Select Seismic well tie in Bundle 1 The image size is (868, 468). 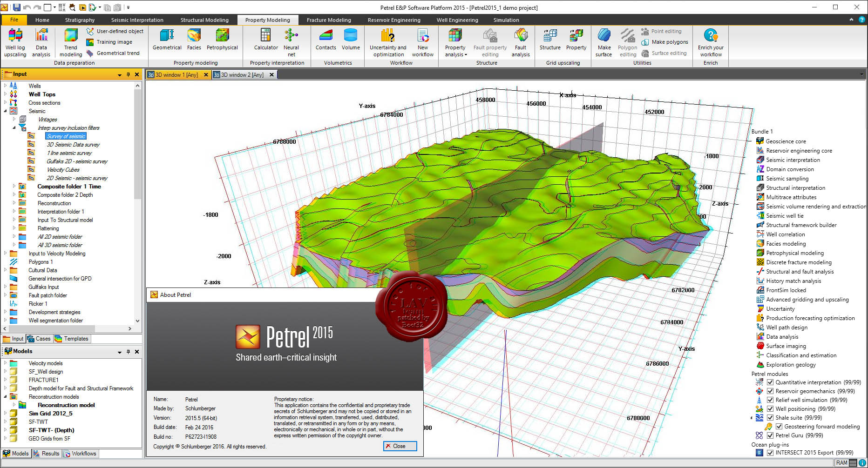[x=785, y=216]
